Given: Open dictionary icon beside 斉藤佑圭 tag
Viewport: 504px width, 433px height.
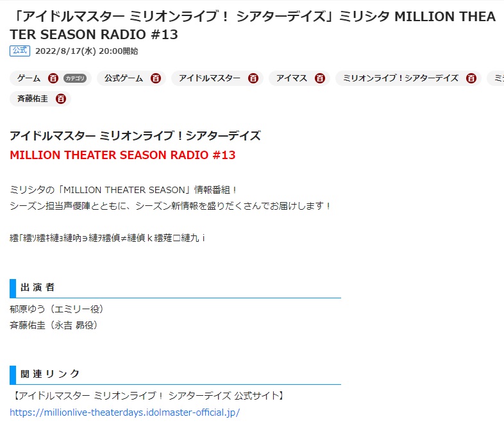Looking at the screenshot, I should pyautogui.click(x=60, y=99).
